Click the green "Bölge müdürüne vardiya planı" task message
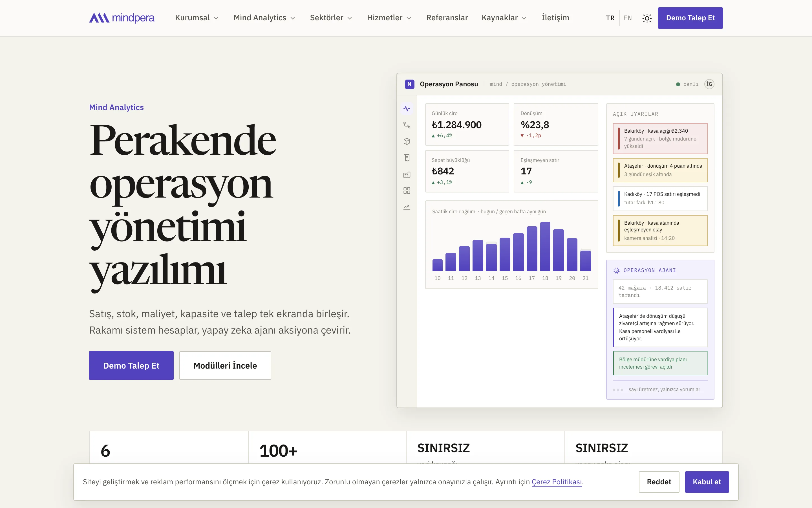Image resolution: width=812 pixels, height=508 pixels. tap(660, 363)
